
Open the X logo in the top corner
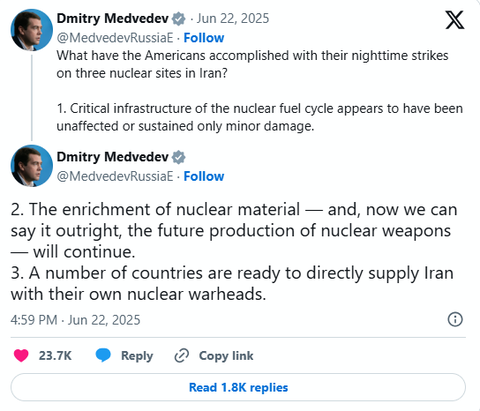pos(455,20)
